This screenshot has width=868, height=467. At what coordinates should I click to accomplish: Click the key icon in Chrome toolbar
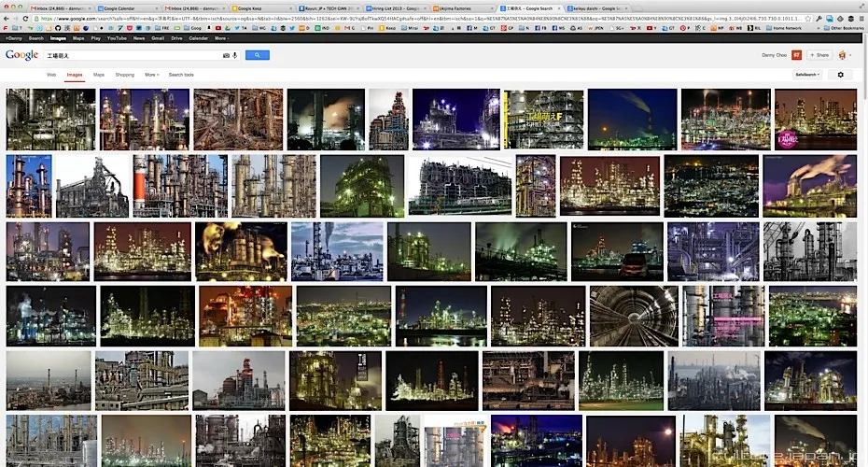coord(819,19)
